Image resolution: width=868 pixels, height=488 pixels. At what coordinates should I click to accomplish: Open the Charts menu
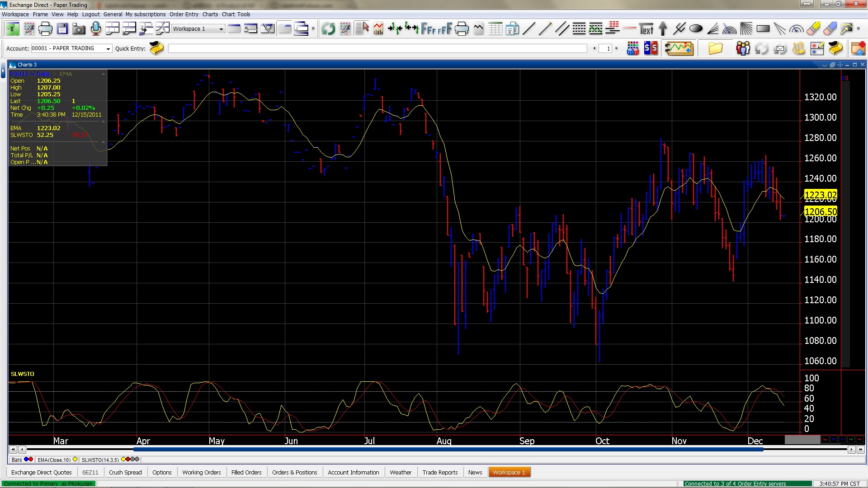(210, 14)
